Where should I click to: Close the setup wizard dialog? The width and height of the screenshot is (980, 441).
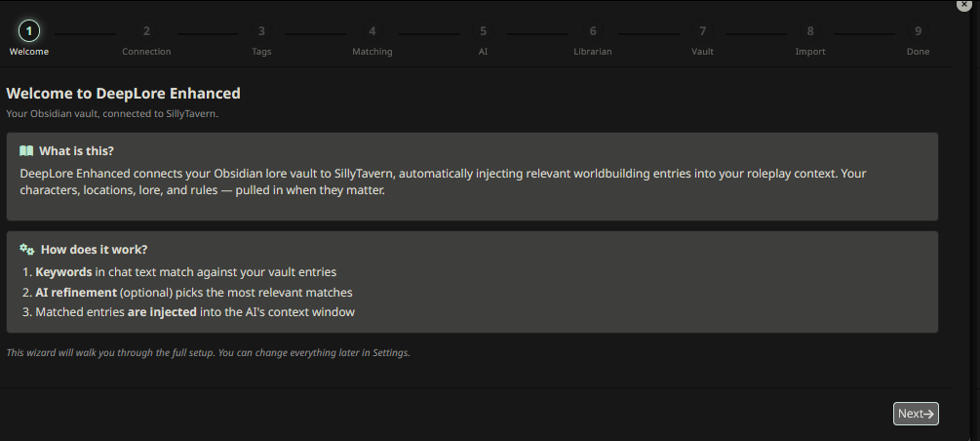tap(963, 5)
